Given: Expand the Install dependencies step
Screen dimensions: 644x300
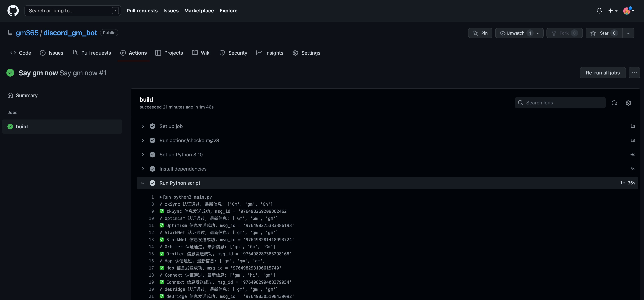Looking at the screenshot, I should tap(143, 169).
